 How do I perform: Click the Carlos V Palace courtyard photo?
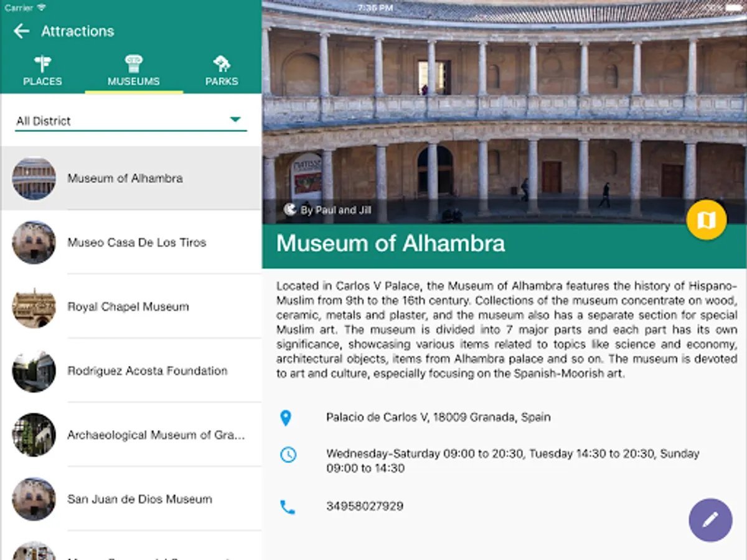[x=504, y=112]
